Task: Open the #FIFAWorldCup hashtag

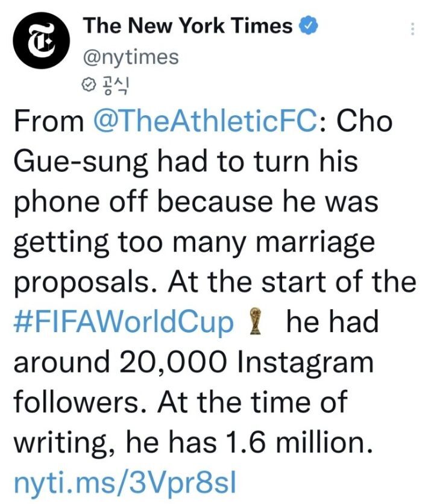Action: [x=122, y=323]
